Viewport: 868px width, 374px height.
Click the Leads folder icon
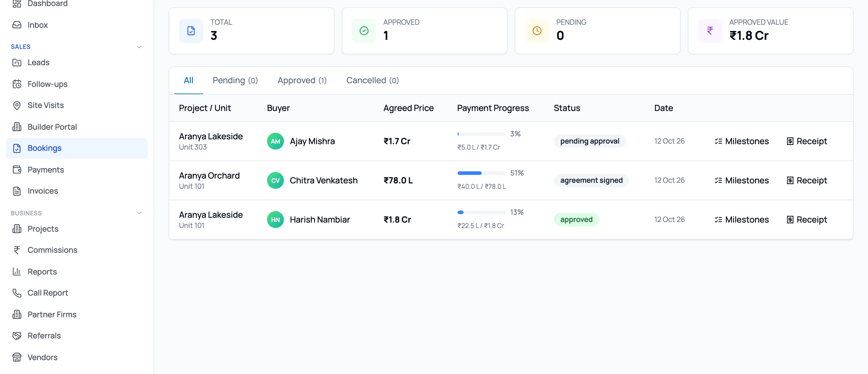coord(17,62)
